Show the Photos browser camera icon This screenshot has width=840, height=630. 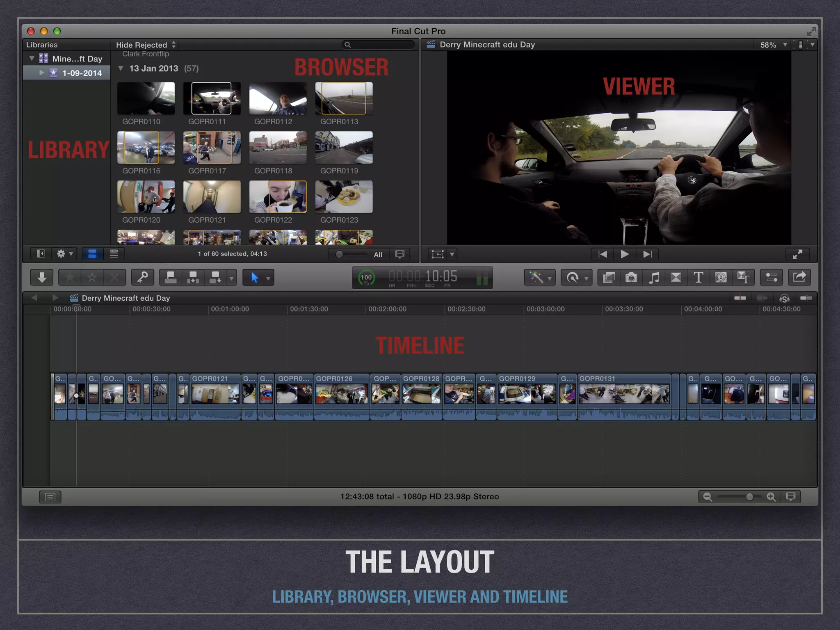coord(631,278)
